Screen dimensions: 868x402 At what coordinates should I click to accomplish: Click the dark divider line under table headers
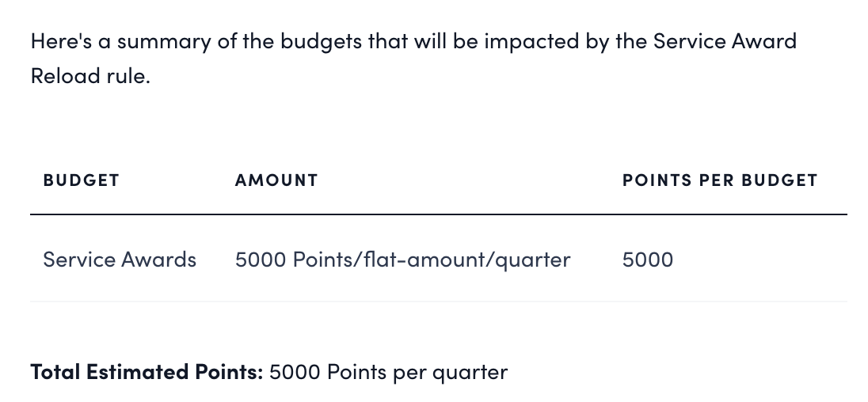pyautogui.click(x=438, y=214)
